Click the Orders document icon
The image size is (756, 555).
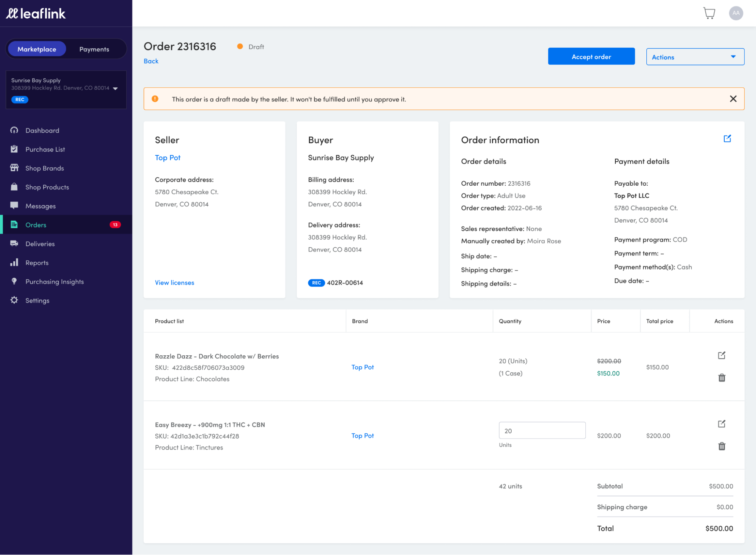[x=14, y=225]
